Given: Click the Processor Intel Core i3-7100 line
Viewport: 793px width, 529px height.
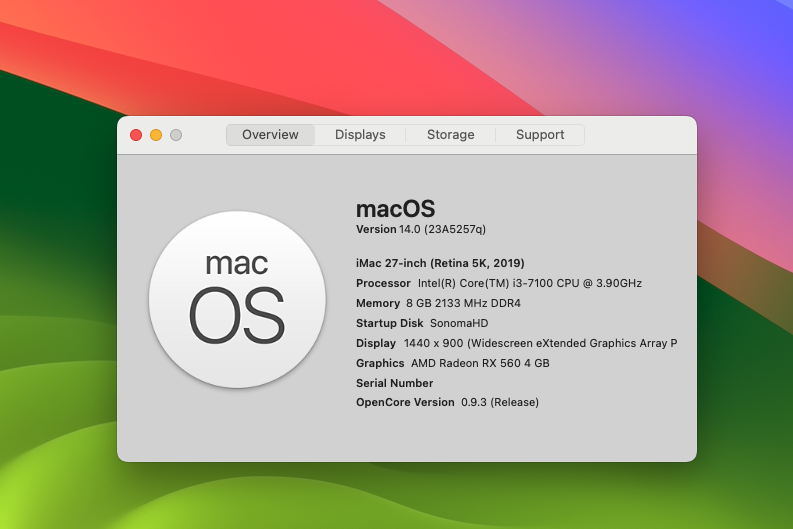Looking at the screenshot, I should point(498,283).
